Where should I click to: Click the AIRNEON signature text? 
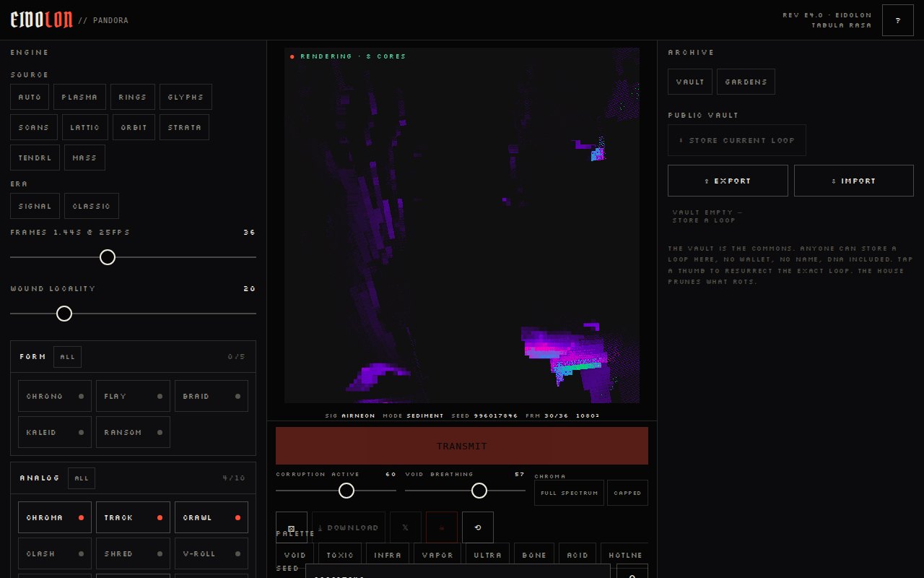pos(358,416)
